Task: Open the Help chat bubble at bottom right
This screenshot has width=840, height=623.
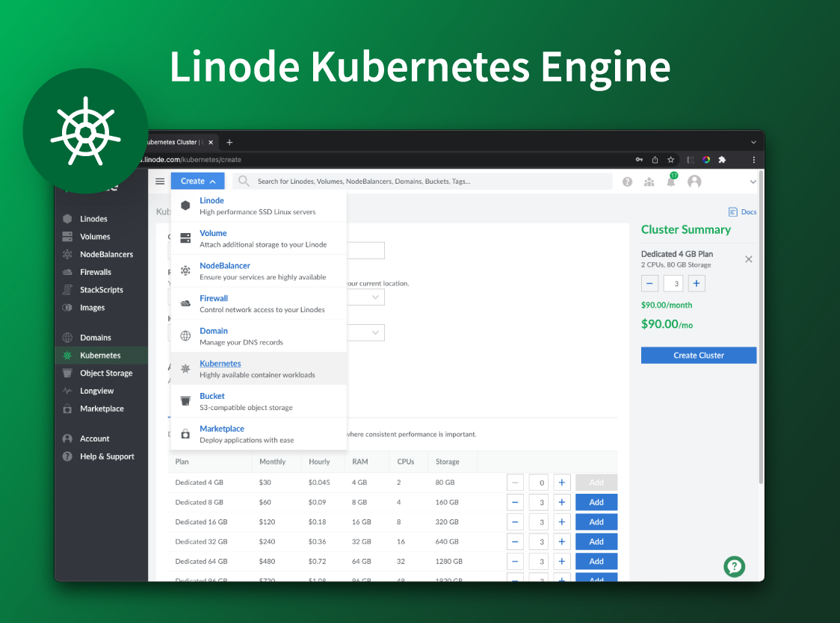Action: [734, 567]
